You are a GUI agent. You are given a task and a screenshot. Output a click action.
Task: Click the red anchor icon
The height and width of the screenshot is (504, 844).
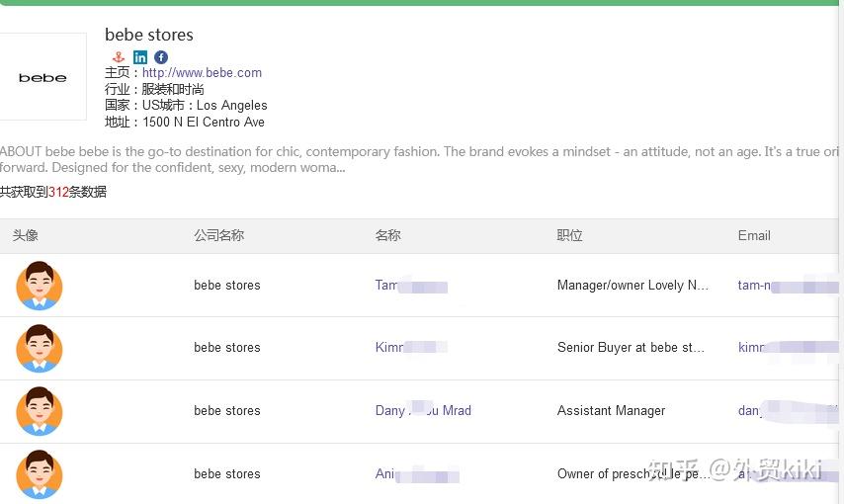pyautogui.click(x=119, y=57)
